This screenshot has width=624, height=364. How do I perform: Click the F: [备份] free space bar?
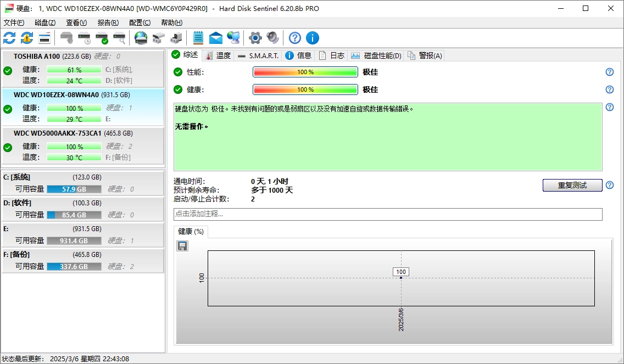click(x=74, y=266)
